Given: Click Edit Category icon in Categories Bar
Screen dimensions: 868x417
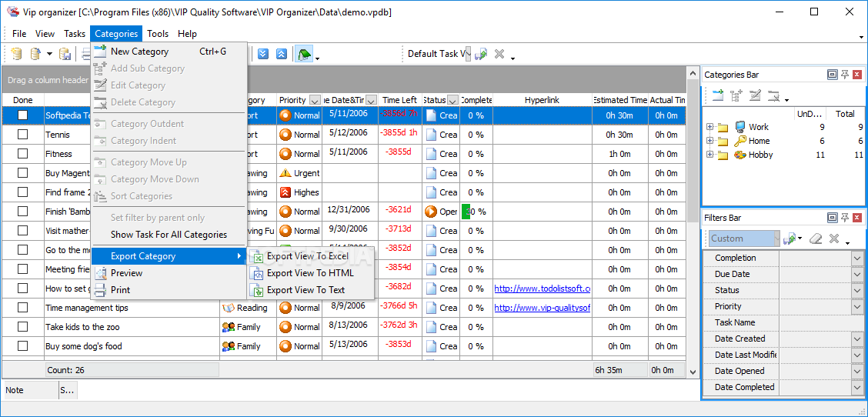Looking at the screenshot, I should pyautogui.click(x=755, y=95).
